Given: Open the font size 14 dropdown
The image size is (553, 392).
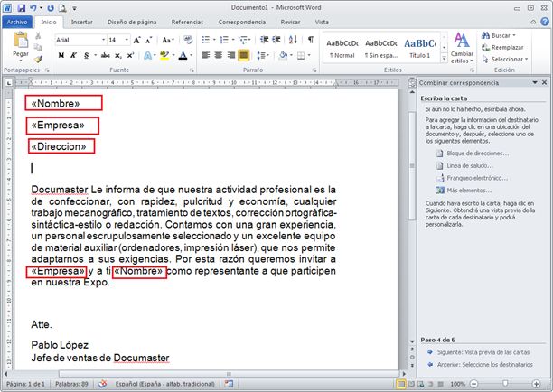Looking at the screenshot, I should pyautogui.click(x=127, y=40).
